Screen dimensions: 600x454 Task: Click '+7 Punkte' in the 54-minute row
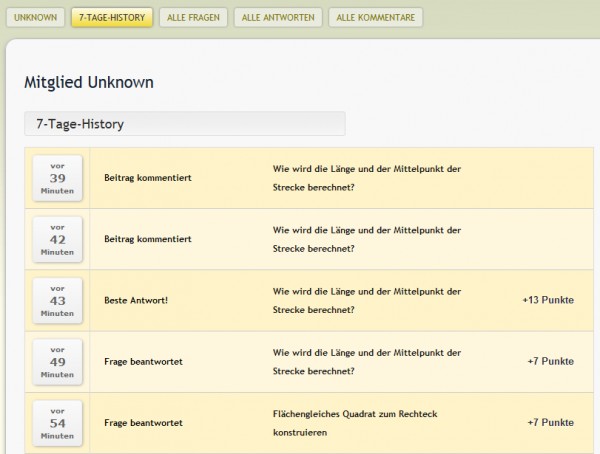550,423
